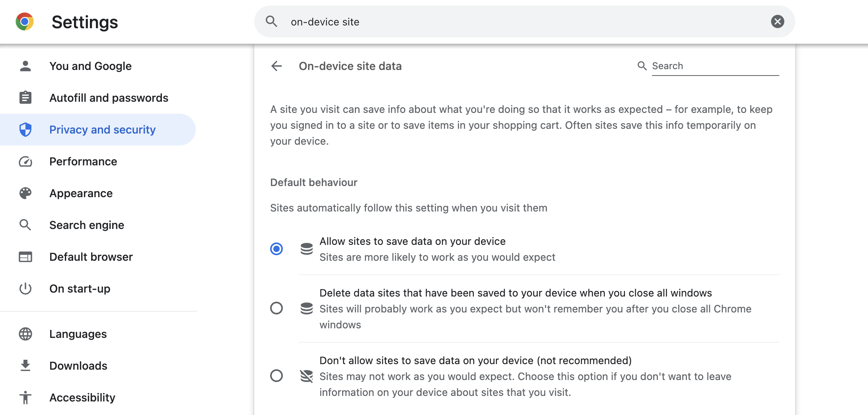
Task: Click the On start-up power icon
Action: click(x=25, y=289)
